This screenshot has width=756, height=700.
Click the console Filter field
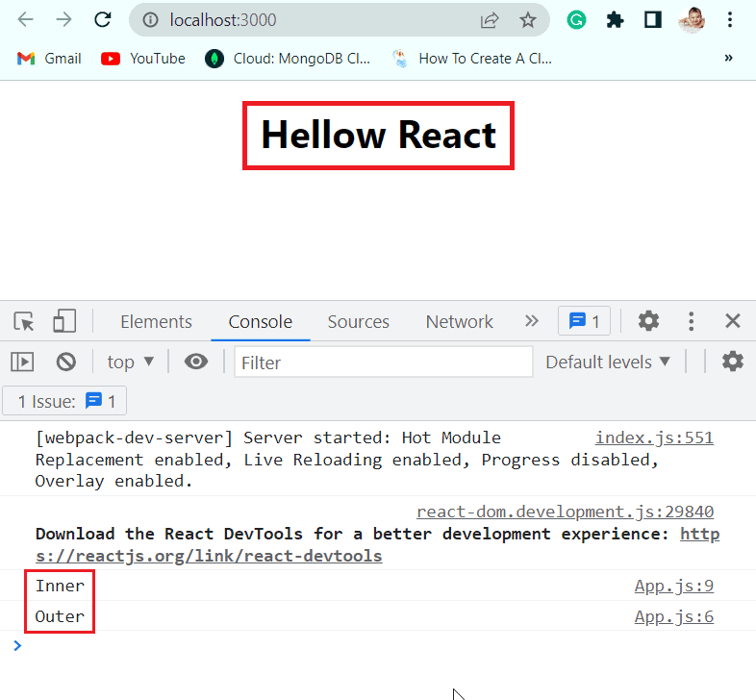(384, 362)
